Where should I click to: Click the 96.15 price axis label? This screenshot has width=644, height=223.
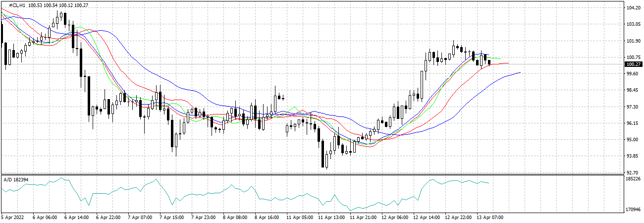(633, 123)
